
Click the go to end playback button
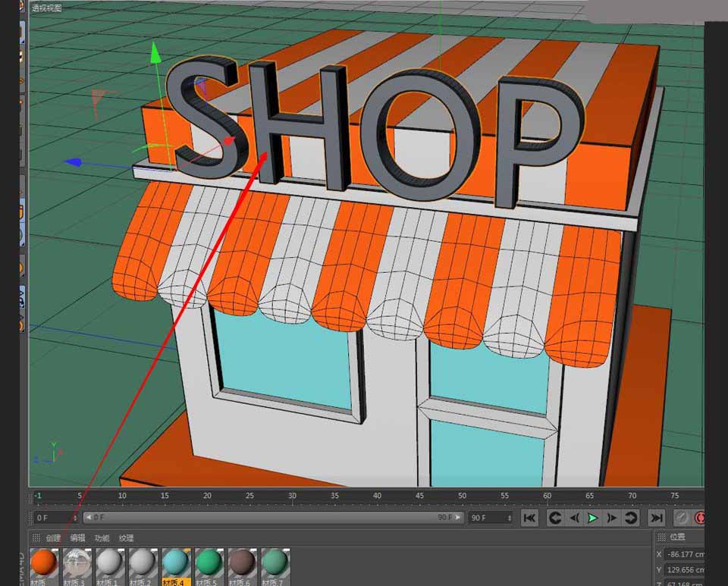[657, 518]
